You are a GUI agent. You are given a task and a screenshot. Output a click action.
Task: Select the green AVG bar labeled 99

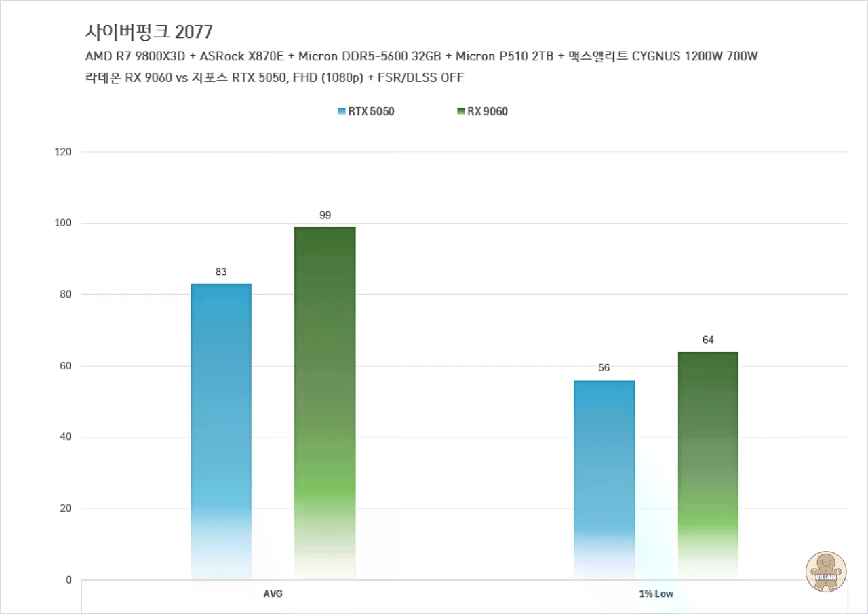point(325,403)
